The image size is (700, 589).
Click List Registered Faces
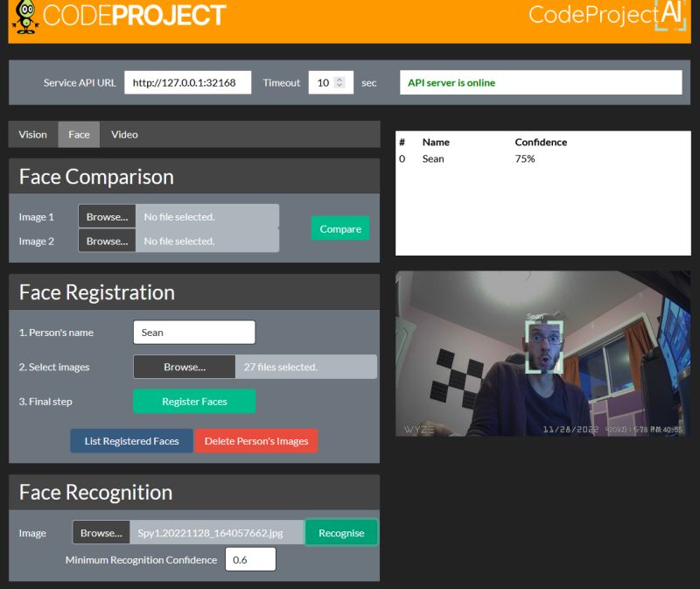click(131, 441)
